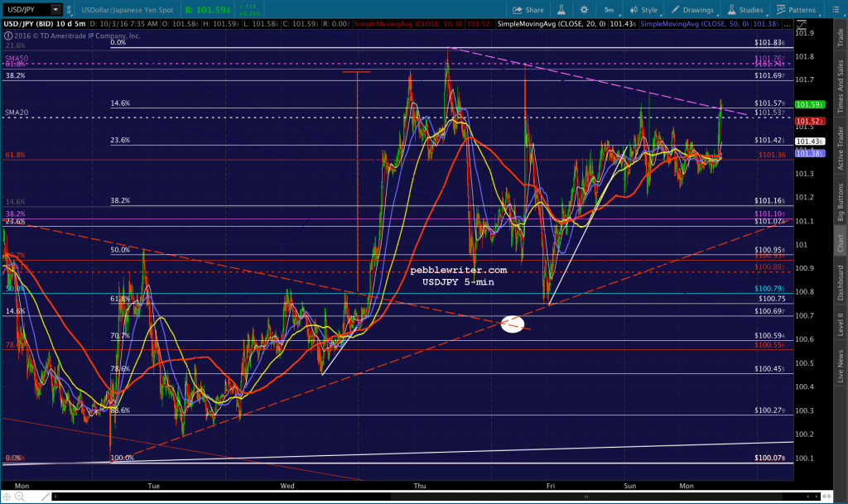Select the Chart side tab
This screenshot has width=848, height=504.
pyautogui.click(x=841, y=243)
